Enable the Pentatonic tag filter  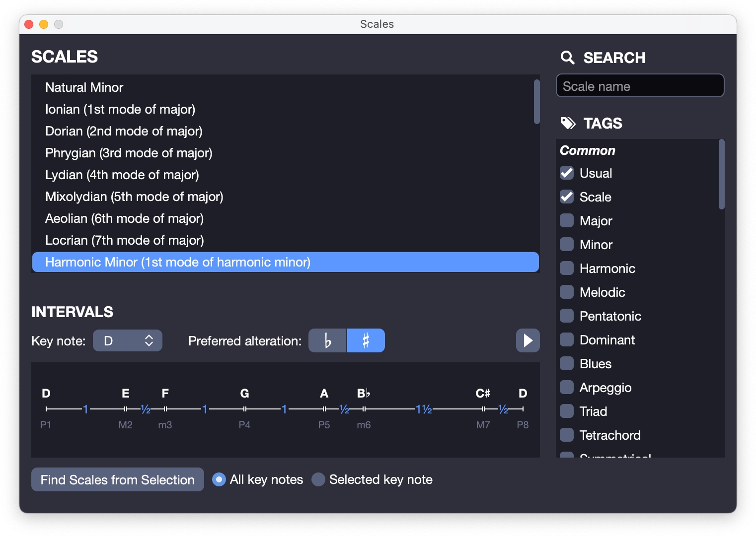click(567, 316)
